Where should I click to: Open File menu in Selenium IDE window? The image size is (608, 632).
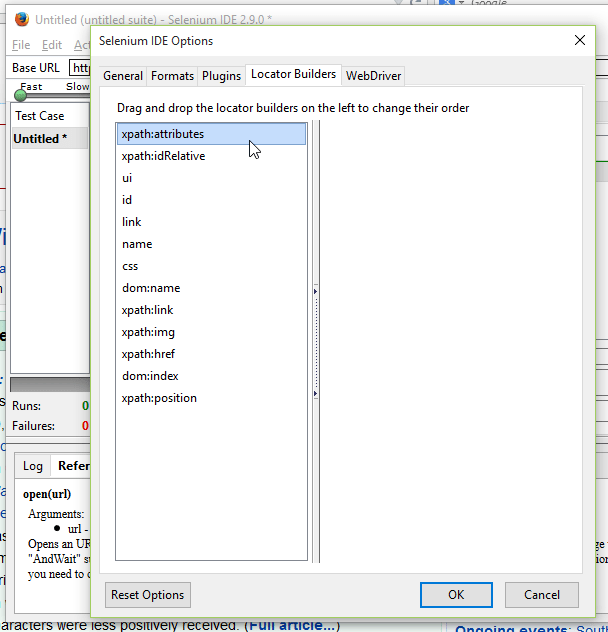[x=21, y=45]
